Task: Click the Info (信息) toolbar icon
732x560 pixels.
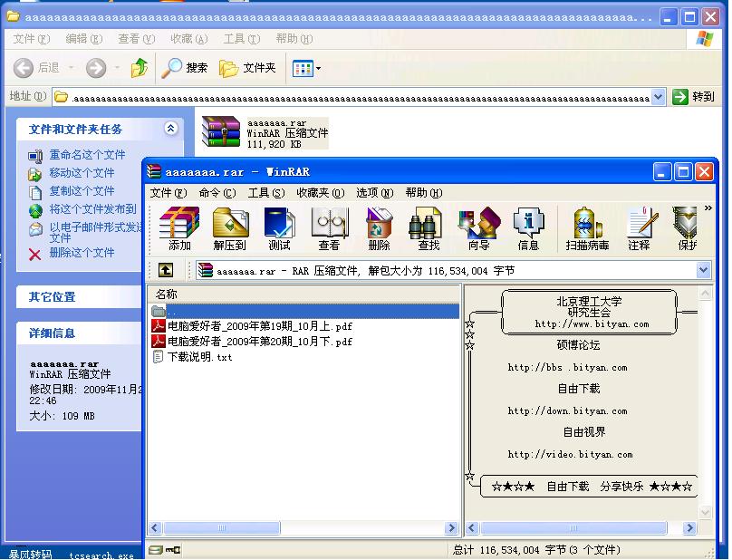Action: coord(528,228)
